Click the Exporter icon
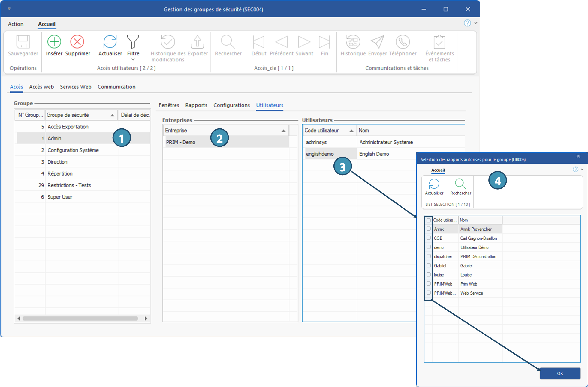Image resolution: width=588 pixels, height=387 pixels. click(198, 42)
